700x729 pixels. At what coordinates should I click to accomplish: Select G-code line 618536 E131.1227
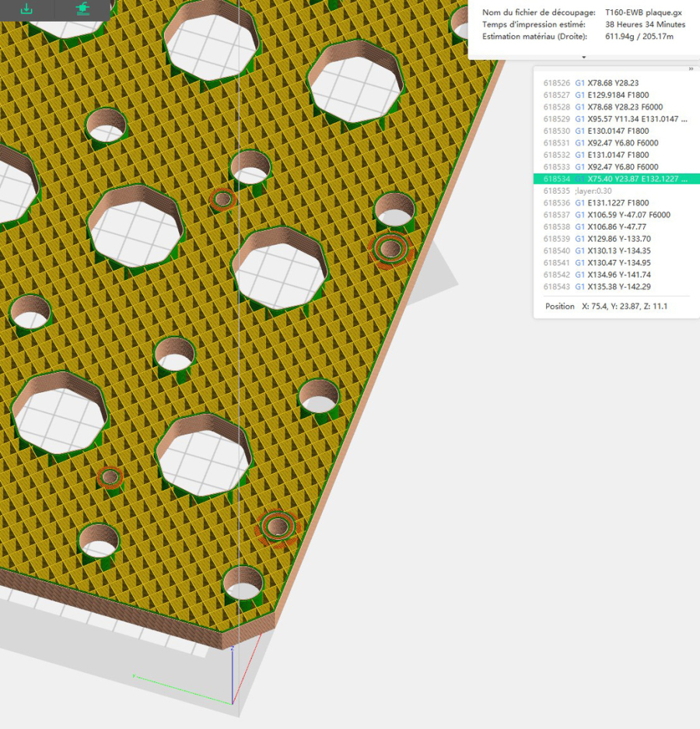pos(614,203)
